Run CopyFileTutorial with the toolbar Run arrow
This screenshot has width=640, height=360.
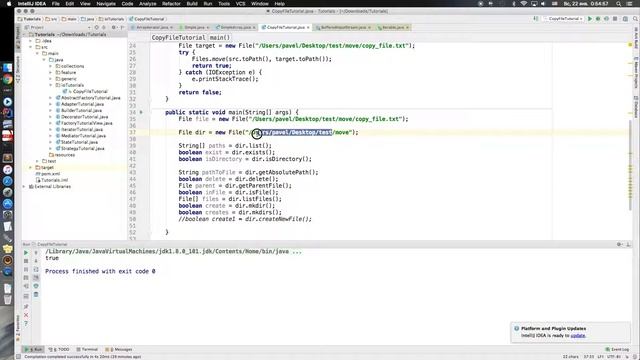pos(590,19)
